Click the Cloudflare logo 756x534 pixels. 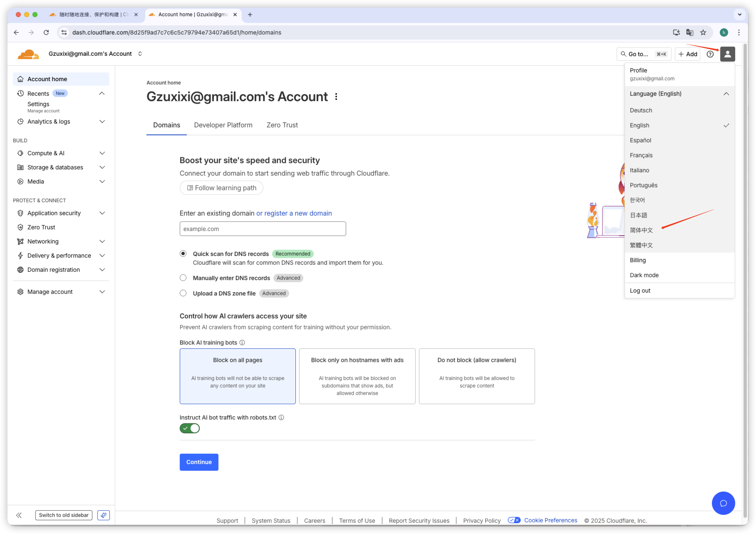28,54
